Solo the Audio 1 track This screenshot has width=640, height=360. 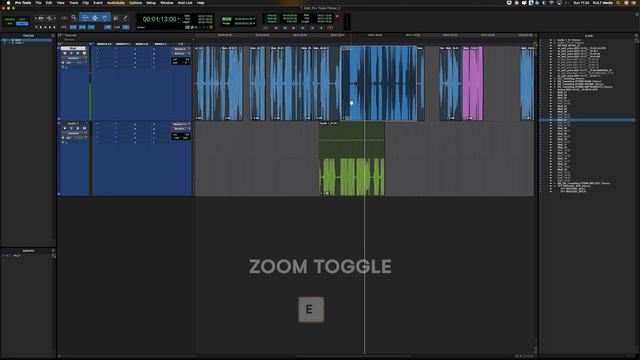click(78, 128)
